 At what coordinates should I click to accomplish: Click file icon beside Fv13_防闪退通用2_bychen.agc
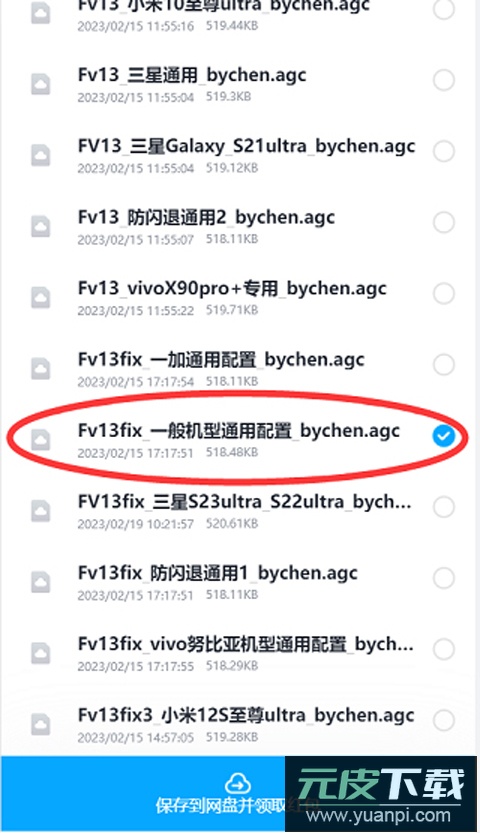pos(40,226)
